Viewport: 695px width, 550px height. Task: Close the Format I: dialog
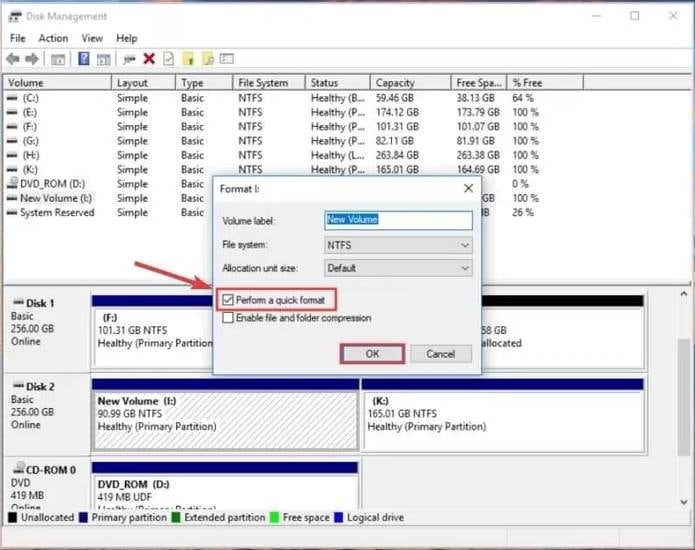coord(468,188)
